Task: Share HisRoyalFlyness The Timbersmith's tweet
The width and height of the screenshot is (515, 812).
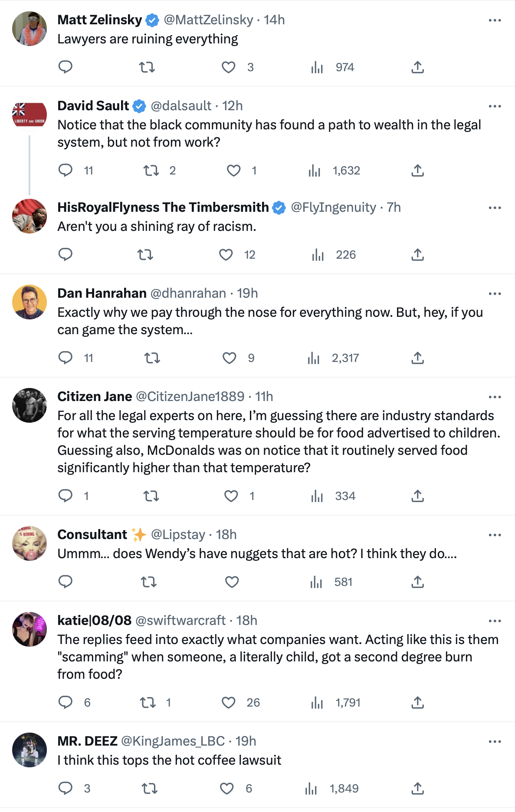Action: (x=417, y=255)
